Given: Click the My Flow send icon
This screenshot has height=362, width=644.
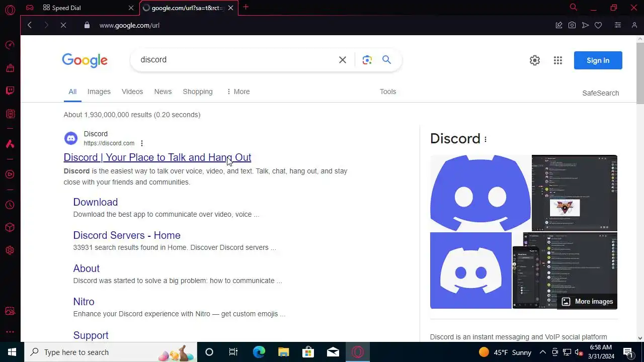Looking at the screenshot, I should (585, 25).
